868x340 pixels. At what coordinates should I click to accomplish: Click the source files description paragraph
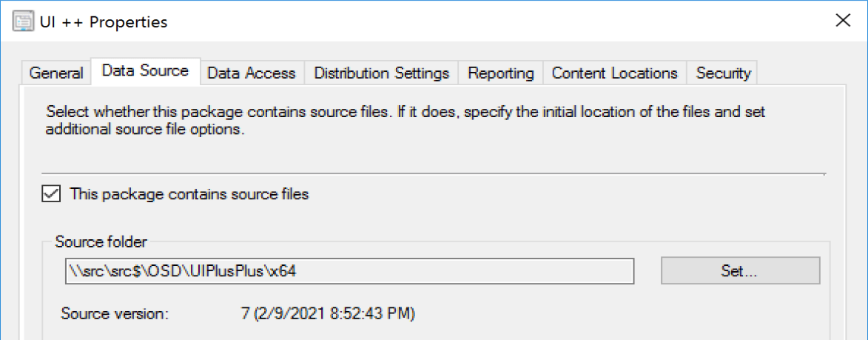(406, 121)
